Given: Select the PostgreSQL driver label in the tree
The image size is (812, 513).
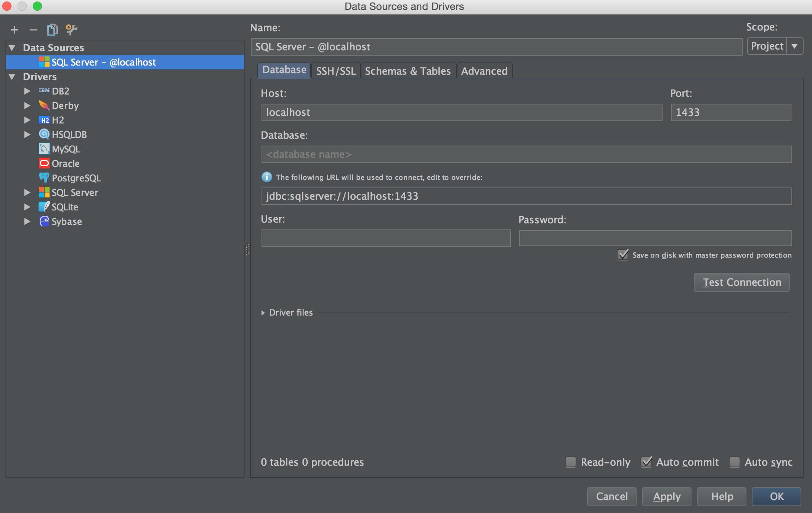Looking at the screenshot, I should (x=76, y=178).
